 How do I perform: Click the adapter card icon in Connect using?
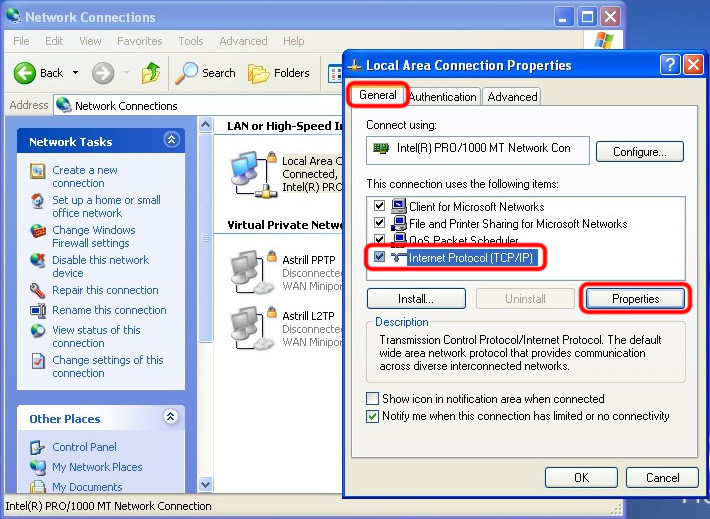(x=381, y=148)
